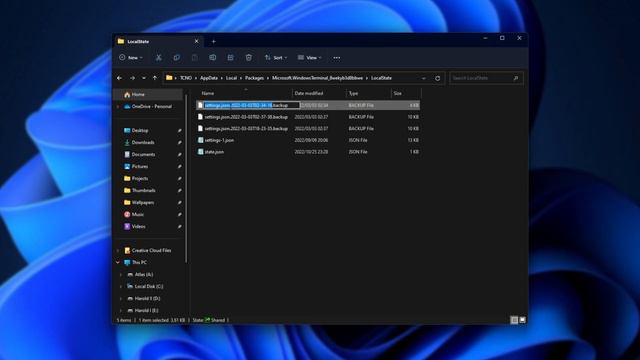Screen dimensions: 640x360
Task: Select the LocalState tab
Action: (158, 41)
